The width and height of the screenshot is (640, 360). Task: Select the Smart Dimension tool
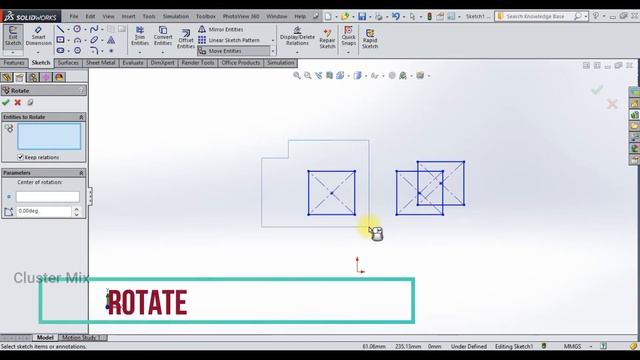[x=38, y=36]
